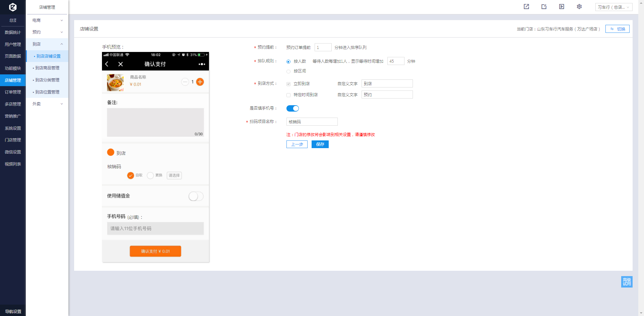This screenshot has width=644, height=316.
Task: Open 多店管理 in the sidebar
Action: click(13, 104)
